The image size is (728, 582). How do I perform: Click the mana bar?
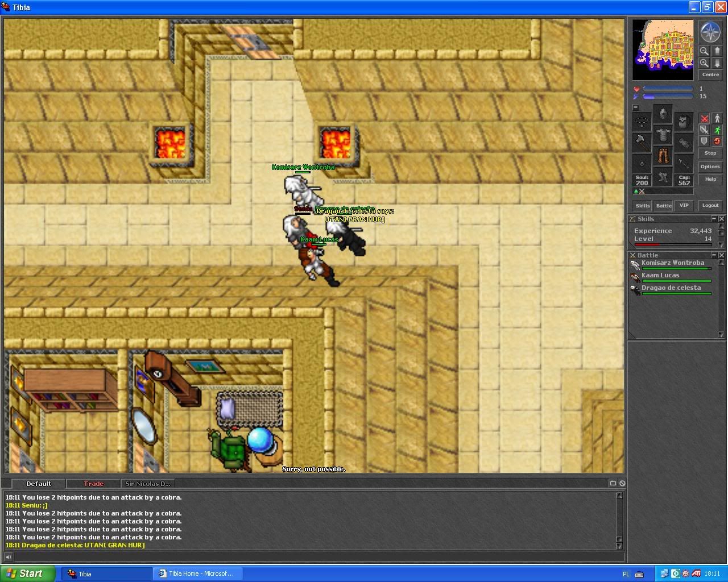(668, 97)
